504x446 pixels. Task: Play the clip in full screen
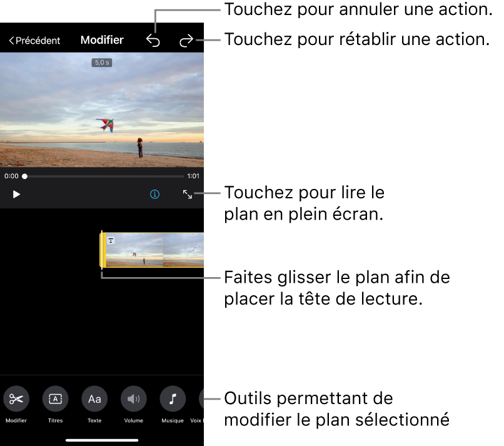(188, 194)
